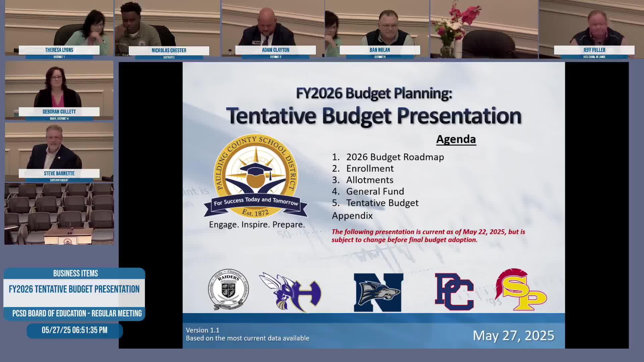
Task: Click the navy wolf N logo
Action: 378,292
